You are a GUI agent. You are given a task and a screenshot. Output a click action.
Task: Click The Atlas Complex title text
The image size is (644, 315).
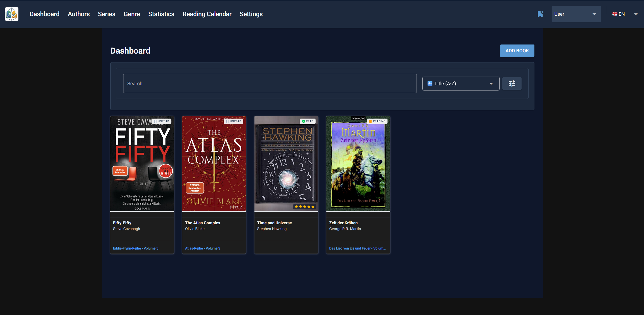click(202, 223)
